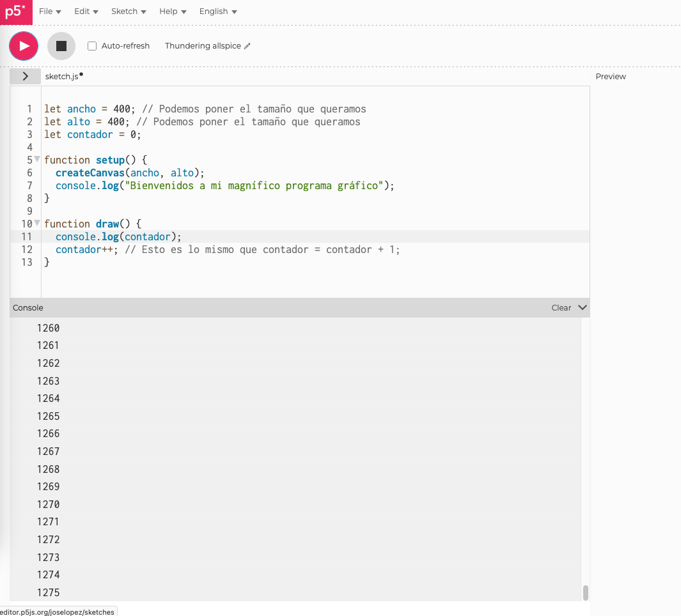The height and width of the screenshot is (616, 681).
Task: Fold the setup function on line 5
Action: 37,159
